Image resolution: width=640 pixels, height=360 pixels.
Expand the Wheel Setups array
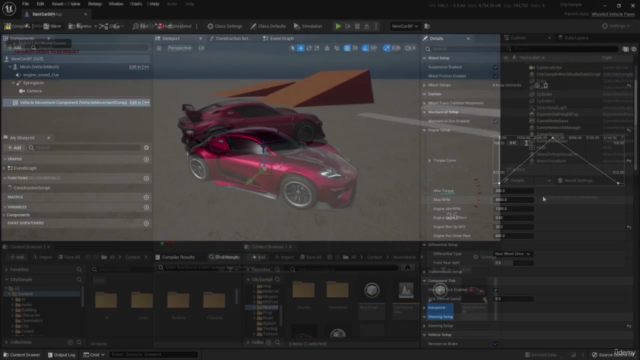pyautogui.click(x=424, y=85)
